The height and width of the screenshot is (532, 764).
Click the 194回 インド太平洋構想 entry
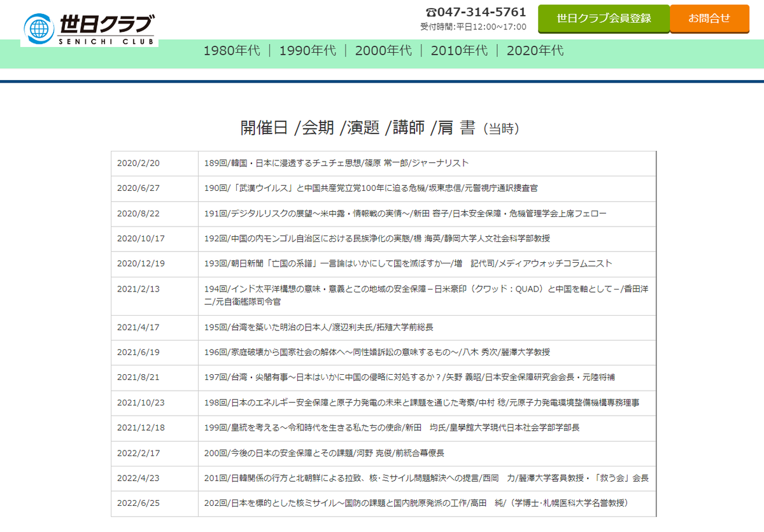click(427, 296)
